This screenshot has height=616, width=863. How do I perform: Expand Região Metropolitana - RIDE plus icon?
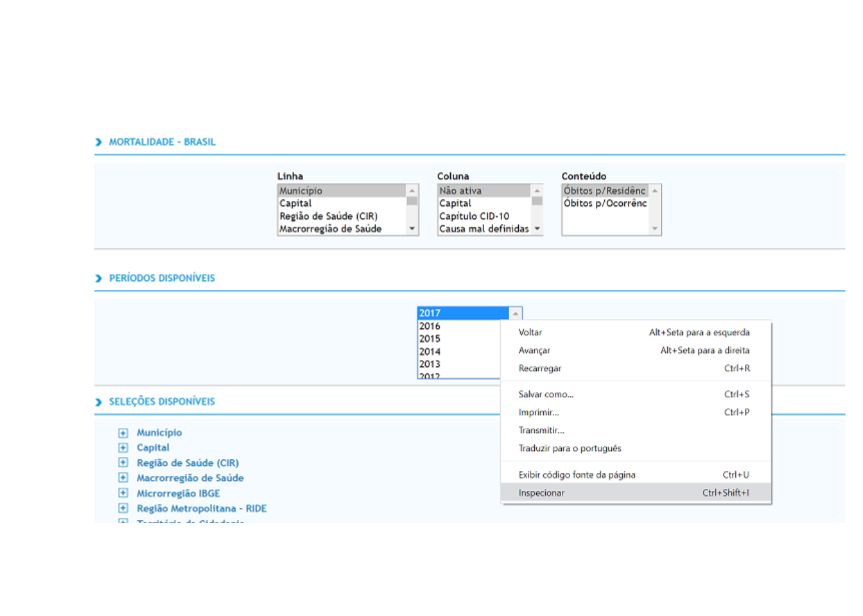click(x=123, y=508)
